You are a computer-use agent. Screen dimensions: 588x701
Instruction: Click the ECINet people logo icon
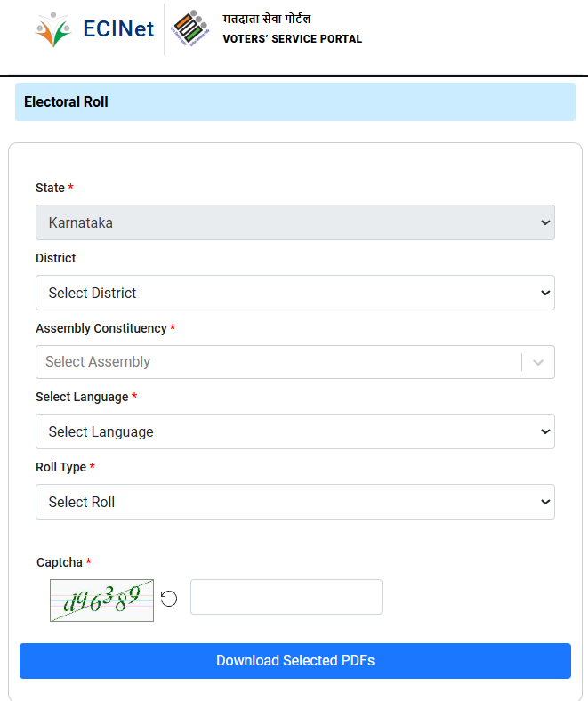pyautogui.click(x=52, y=29)
